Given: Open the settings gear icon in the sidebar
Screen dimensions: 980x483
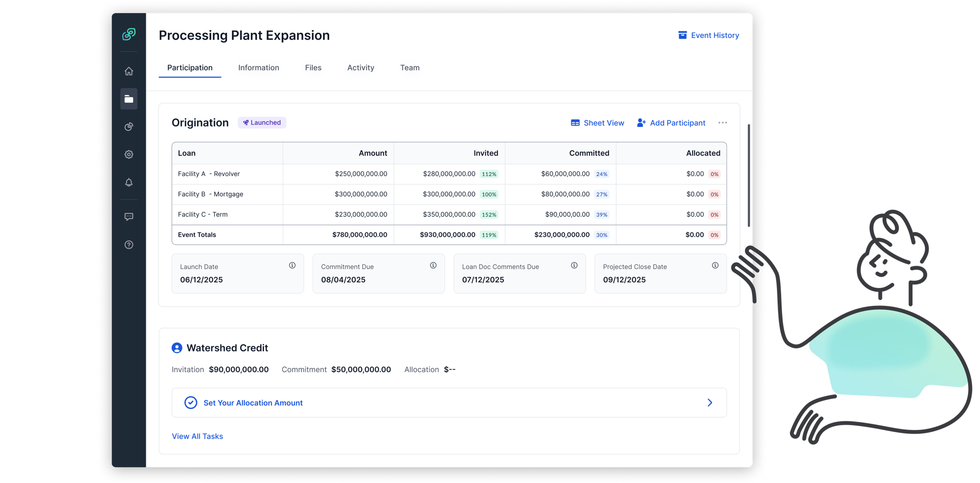Looking at the screenshot, I should point(129,154).
